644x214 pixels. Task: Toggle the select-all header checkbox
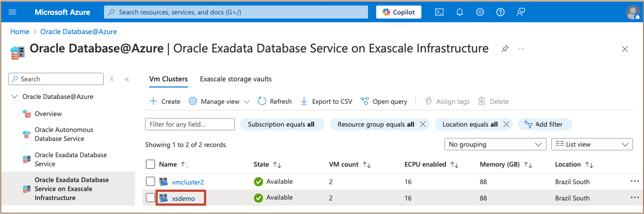pos(150,164)
